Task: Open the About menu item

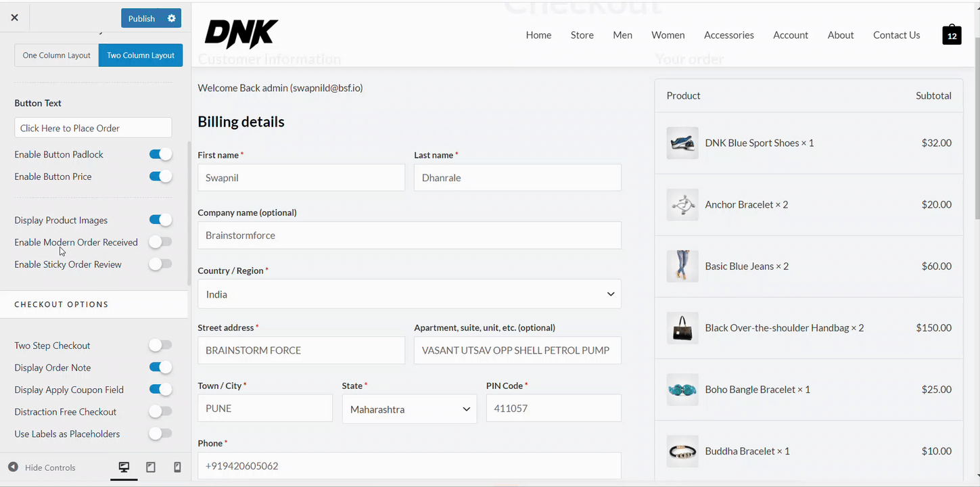Action: (841, 35)
